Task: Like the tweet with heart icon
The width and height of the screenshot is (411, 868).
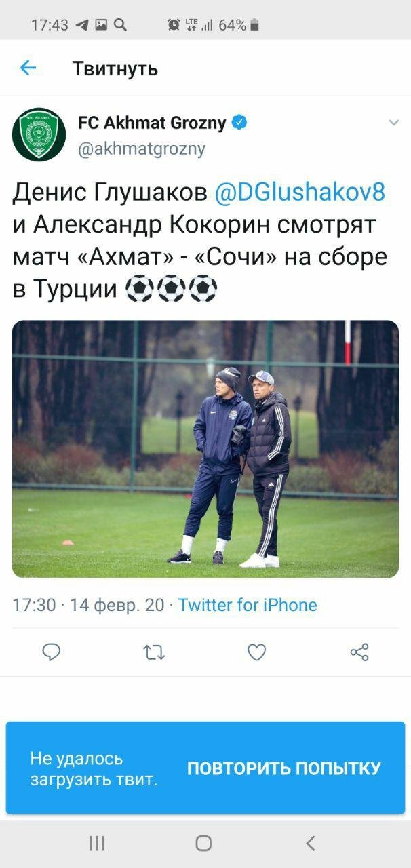Action: (256, 652)
